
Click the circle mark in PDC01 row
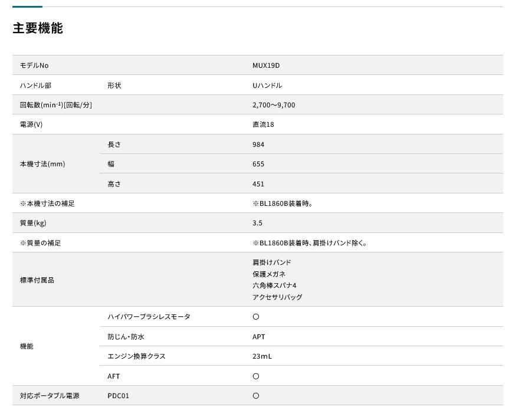click(256, 396)
